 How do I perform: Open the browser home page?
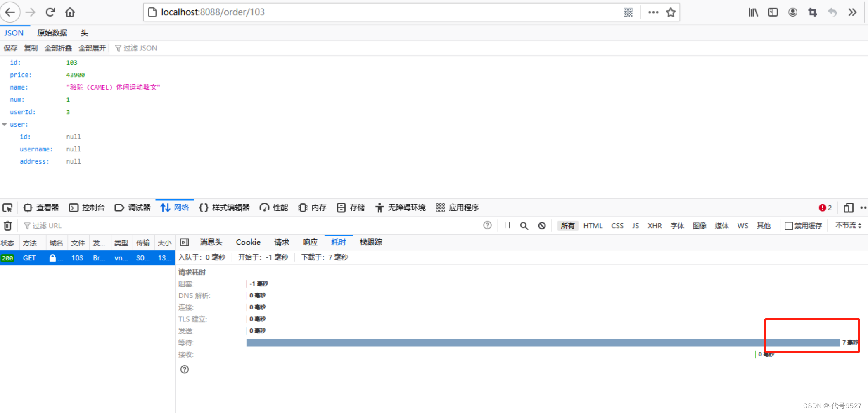click(x=70, y=12)
